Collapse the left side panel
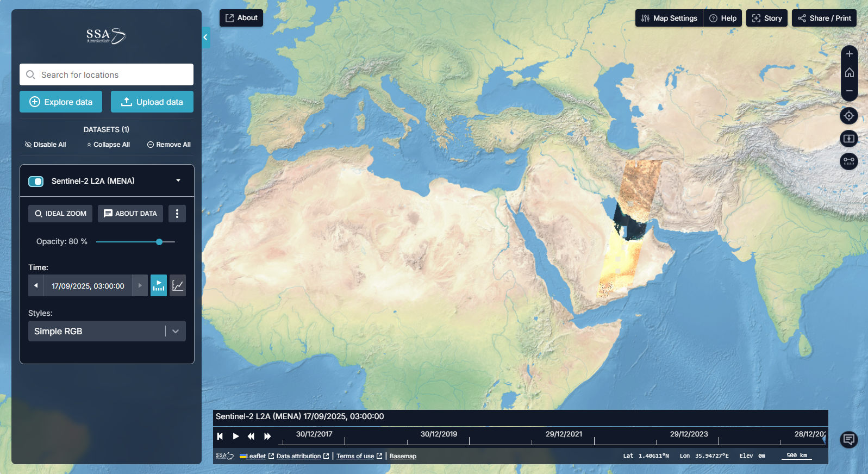This screenshot has width=868, height=474. [x=205, y=38]
